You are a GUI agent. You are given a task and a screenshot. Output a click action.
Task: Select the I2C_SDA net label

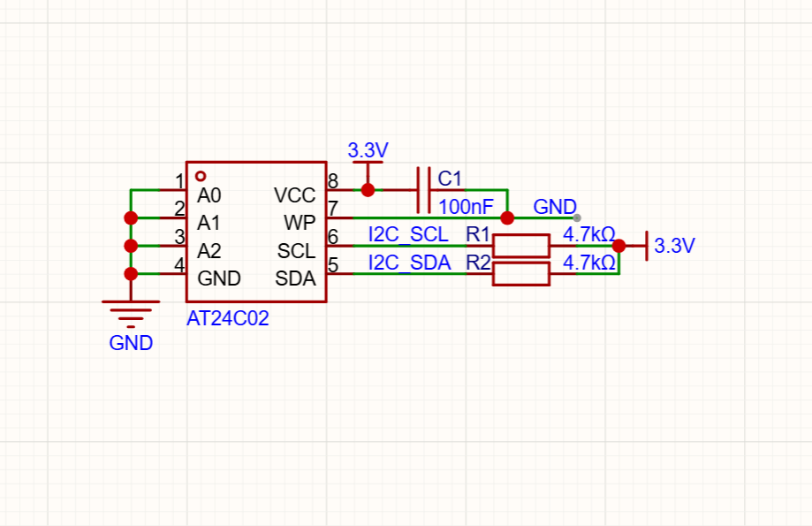coord(409,263)
